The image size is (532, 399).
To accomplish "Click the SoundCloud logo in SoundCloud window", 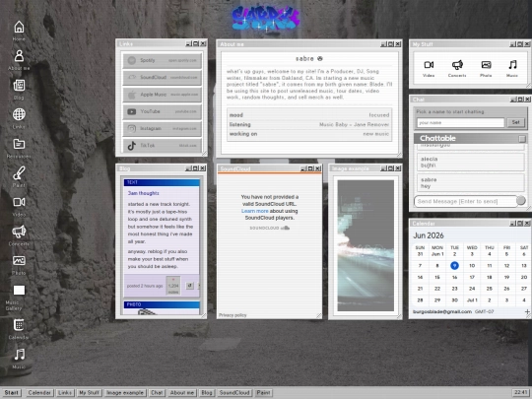I will 269,228.
